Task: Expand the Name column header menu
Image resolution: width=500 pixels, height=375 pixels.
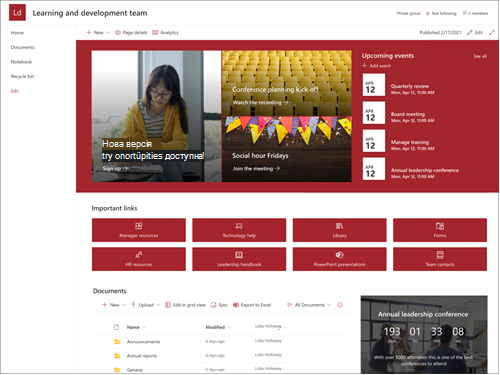Action: pyautogui.click(x=136, y=327)
